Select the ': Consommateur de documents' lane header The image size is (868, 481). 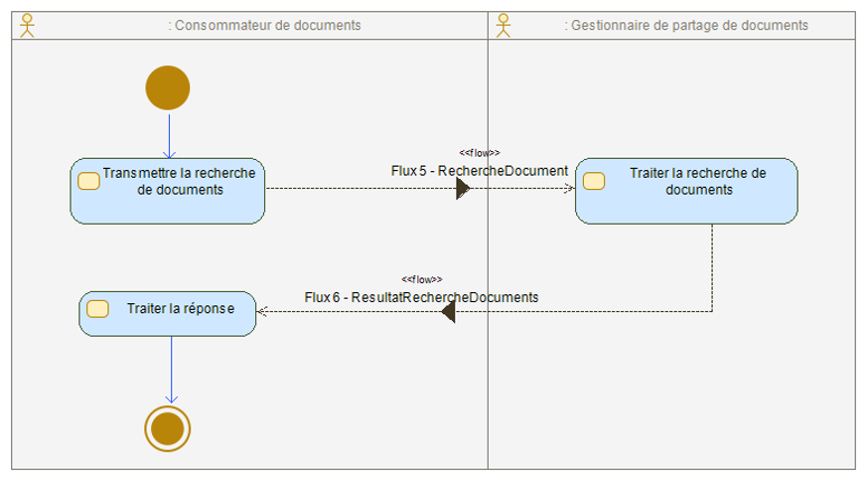[x=264, y=26]
